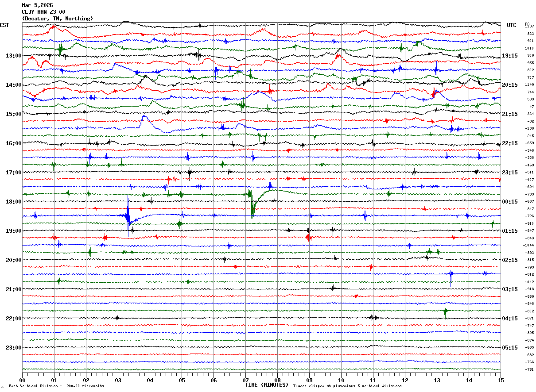Click the DC offset value 744
536x392 pixels.
click(x=530, y=92)
